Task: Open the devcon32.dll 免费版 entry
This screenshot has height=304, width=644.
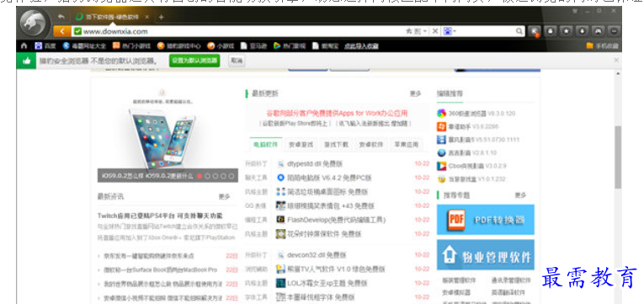Action: click(x=317, y=255)
